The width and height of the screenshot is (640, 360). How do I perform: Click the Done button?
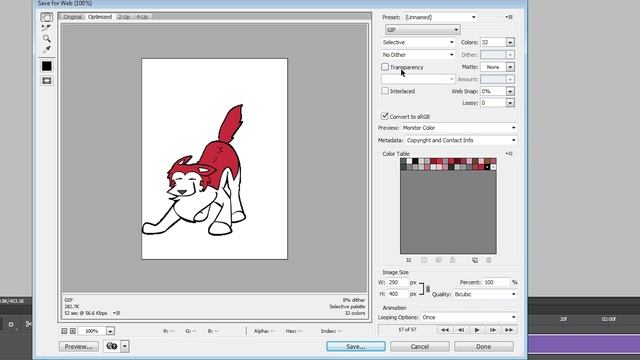[x=484, y=346]
